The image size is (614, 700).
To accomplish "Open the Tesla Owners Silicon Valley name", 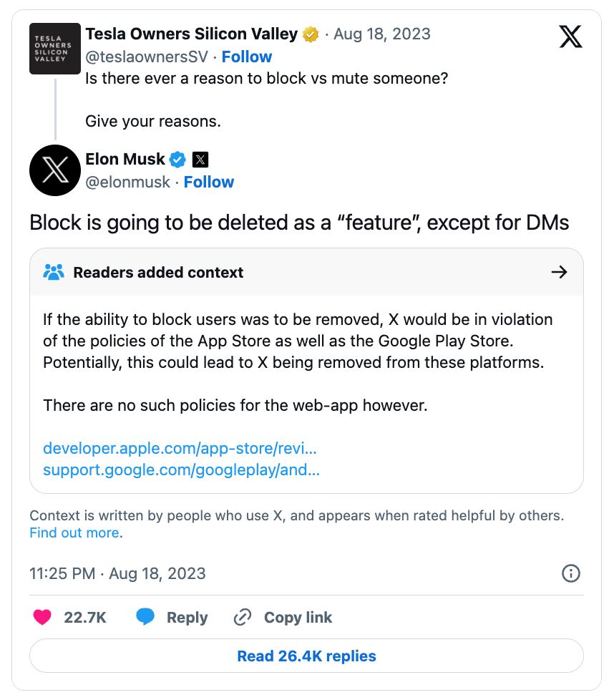I will pos(191,34).
